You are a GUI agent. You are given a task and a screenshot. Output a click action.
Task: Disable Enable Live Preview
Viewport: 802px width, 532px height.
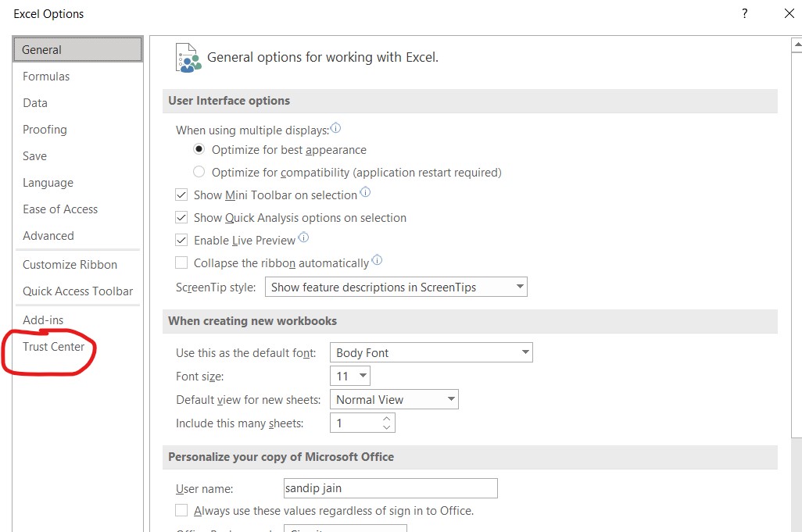[x=181, y=240]
